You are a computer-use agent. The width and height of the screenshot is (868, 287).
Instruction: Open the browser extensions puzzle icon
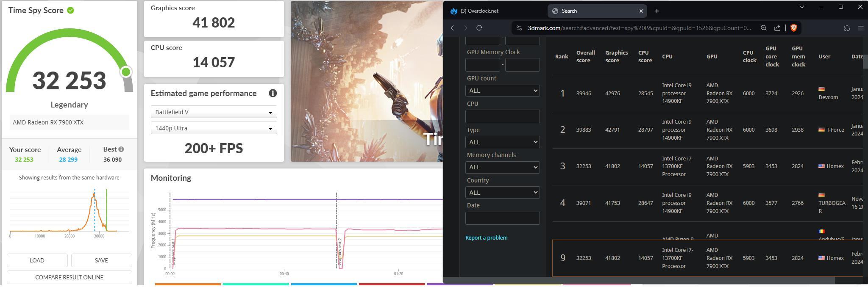pos(847,28)
